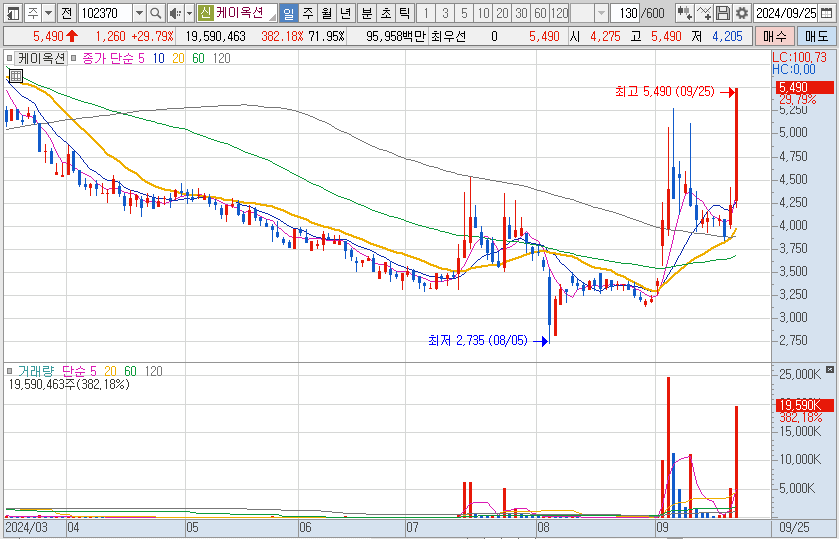
Task: Click the 거래량 volume indicator label
Action: click(36, 370)
